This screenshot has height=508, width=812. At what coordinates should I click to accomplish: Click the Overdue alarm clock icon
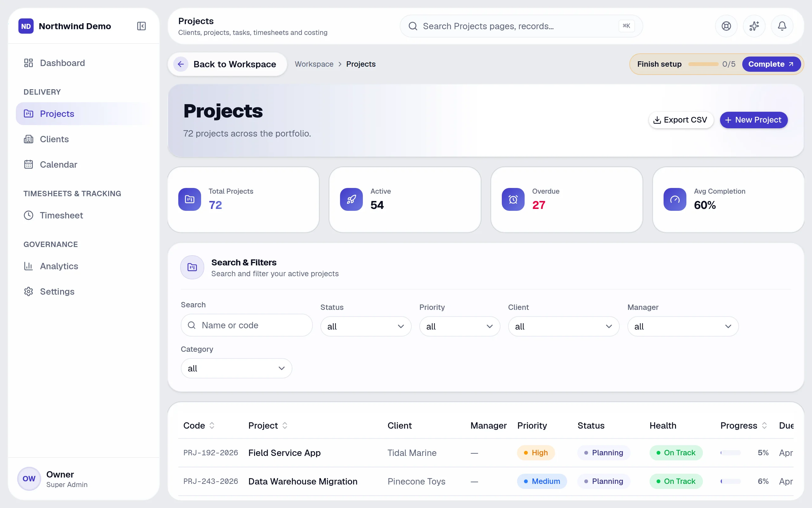(x=513, y=199)
